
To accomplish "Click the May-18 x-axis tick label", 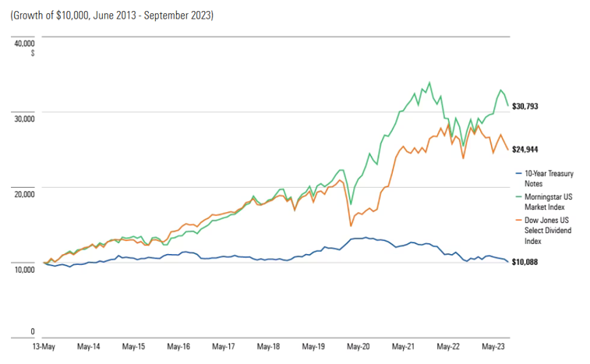I will (267, 345).
